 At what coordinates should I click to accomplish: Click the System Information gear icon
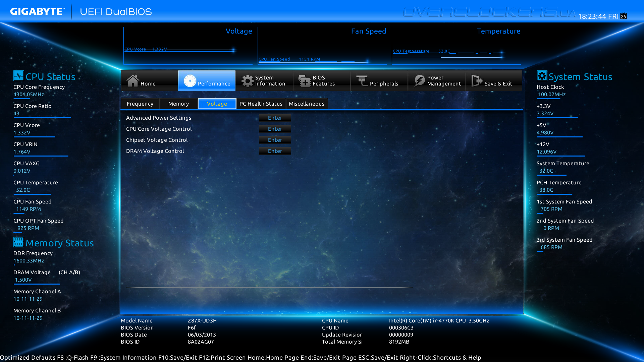tap(248, 81)
